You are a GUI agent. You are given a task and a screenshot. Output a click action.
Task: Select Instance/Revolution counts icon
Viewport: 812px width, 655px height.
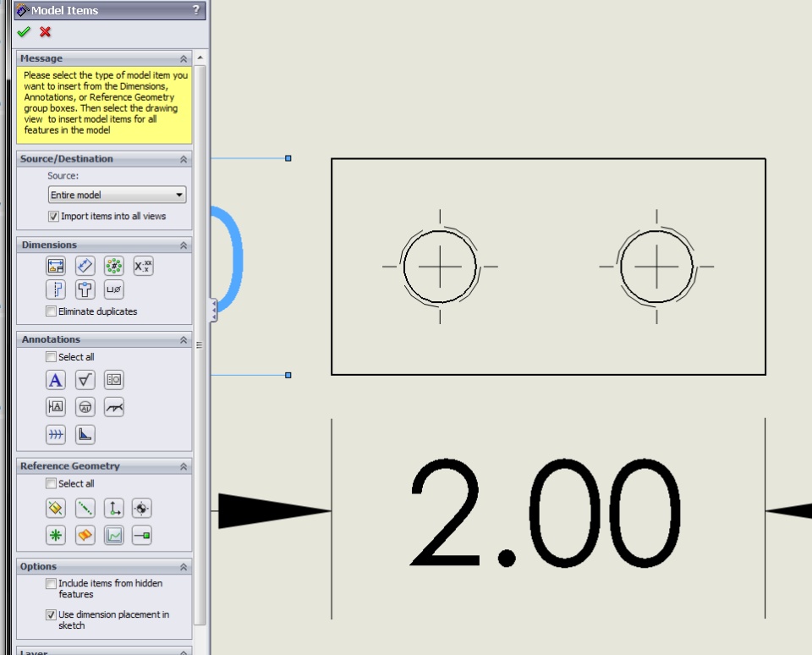(x=114, y=267)
